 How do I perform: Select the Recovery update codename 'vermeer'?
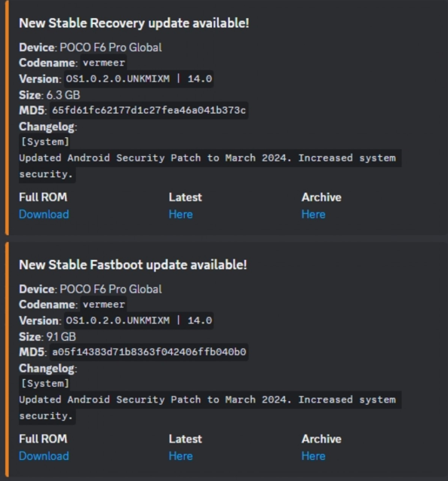(x=104, y=63)
